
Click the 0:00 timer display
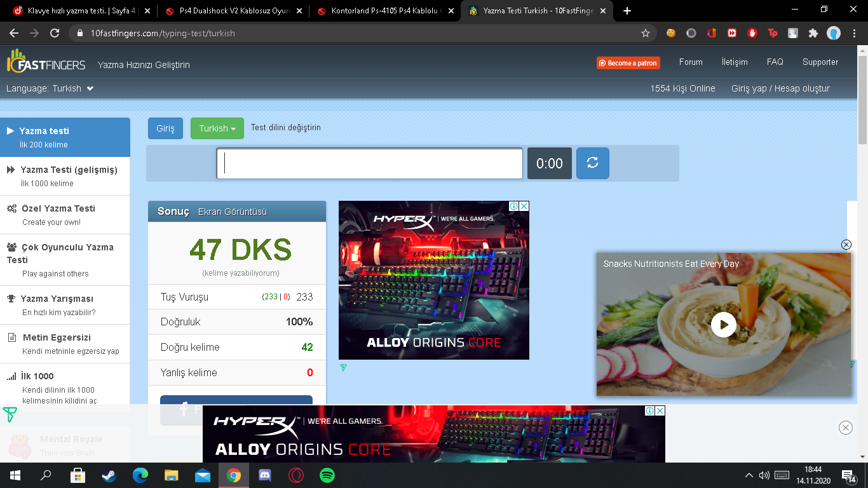(x=550, y=163)
